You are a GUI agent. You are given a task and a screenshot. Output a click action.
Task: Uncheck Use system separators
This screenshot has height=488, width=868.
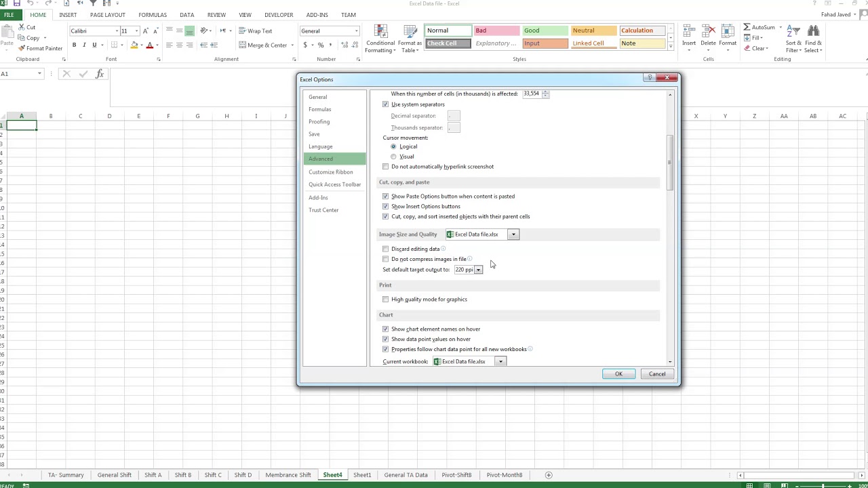coord(386,104)
